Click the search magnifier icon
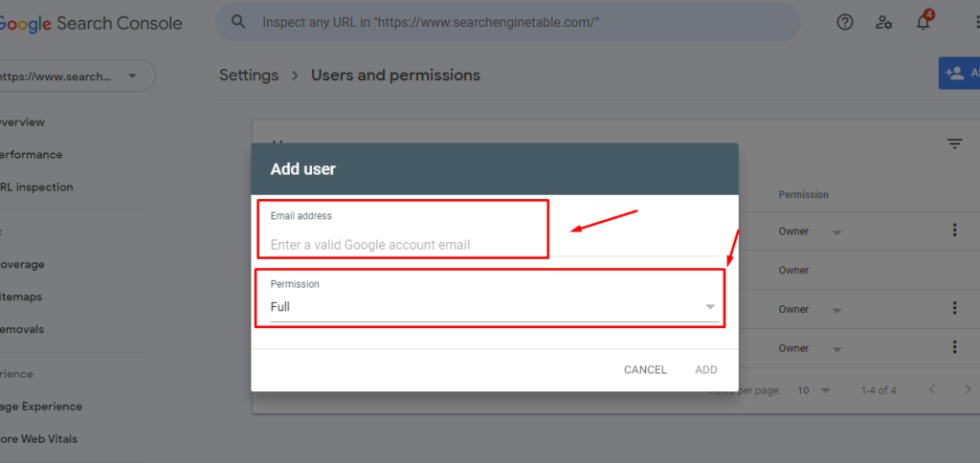This screenshot has height=463, width=980. click(x=239, y=21)
